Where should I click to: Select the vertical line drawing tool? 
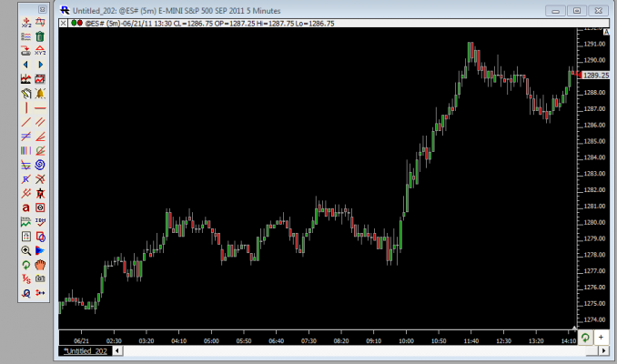(25, 107)
